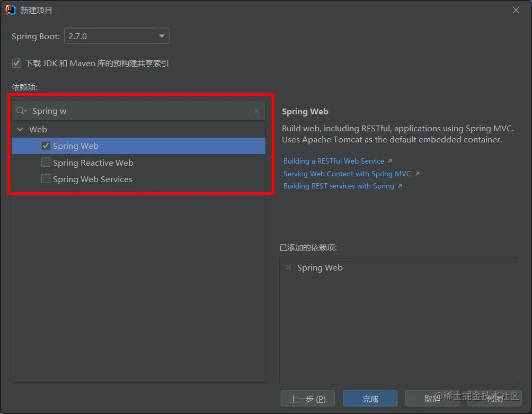Click the 帮助 help button
This screenshot has height=414, width=532.
(x=495, y=399)
